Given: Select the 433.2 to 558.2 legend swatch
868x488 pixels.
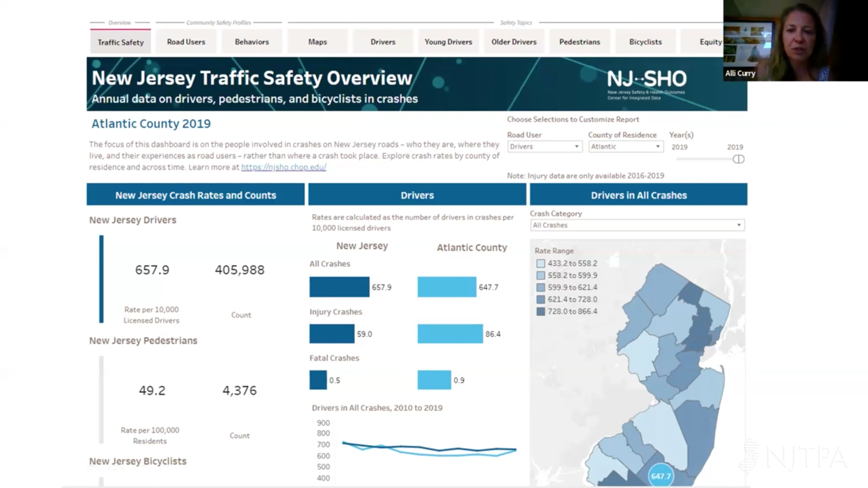Looking at the screenshot, I should point(540,263).
